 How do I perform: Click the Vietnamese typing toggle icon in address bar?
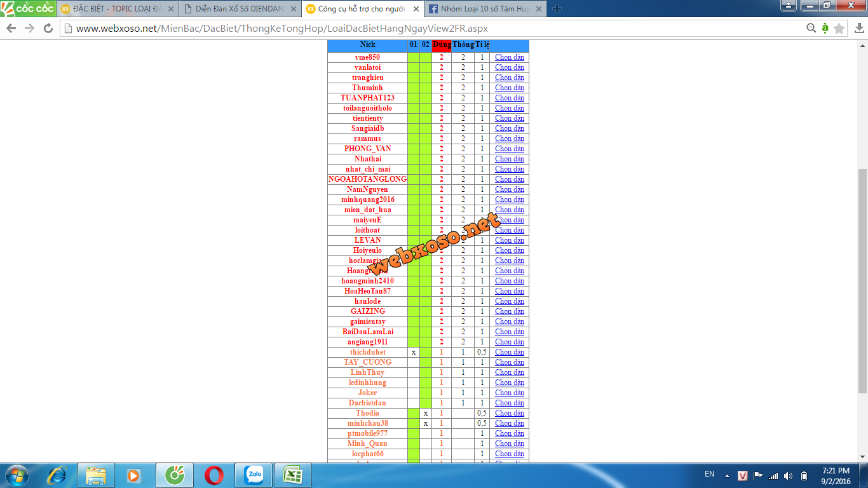click(x=825, y=29)
